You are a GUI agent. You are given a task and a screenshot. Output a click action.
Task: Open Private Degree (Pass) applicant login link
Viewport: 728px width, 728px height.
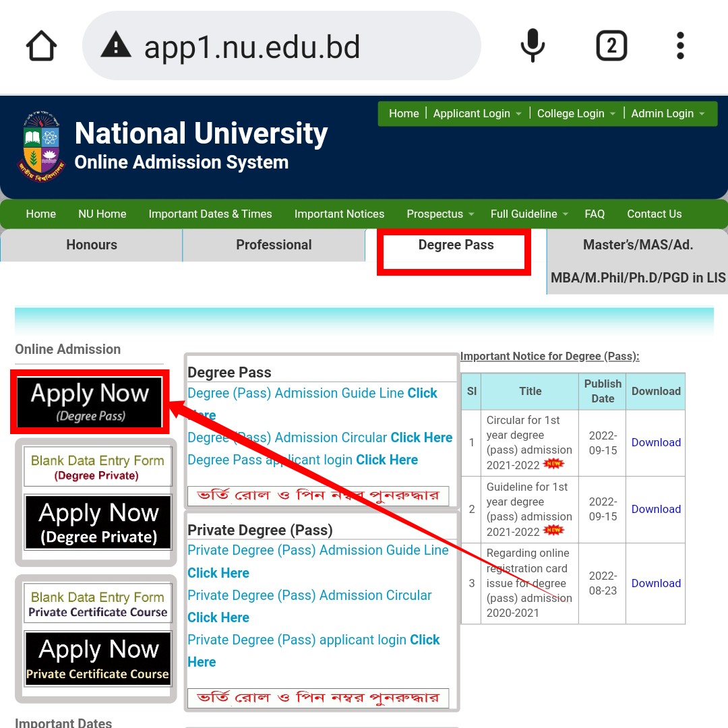tap(313, 650)
